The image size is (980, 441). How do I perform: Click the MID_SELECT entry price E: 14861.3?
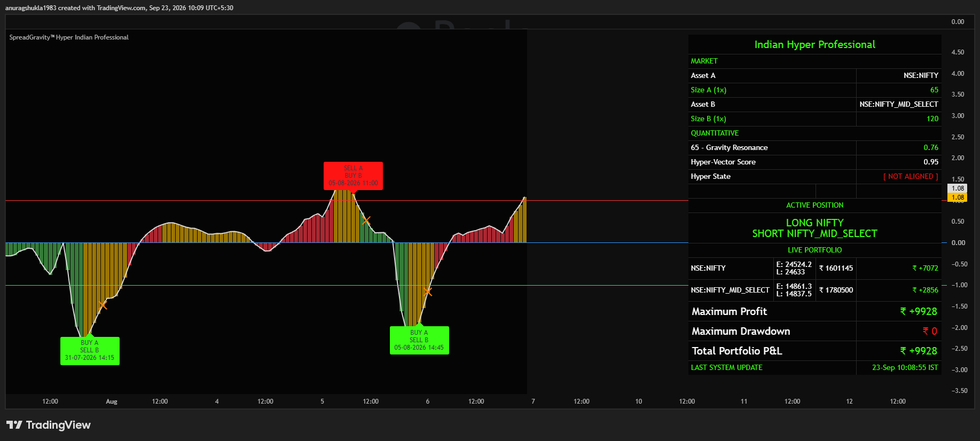tap(794, 286)
